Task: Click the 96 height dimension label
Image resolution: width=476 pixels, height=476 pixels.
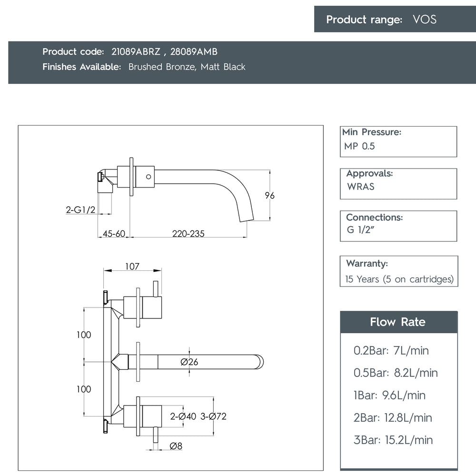Action: (269, 196)
